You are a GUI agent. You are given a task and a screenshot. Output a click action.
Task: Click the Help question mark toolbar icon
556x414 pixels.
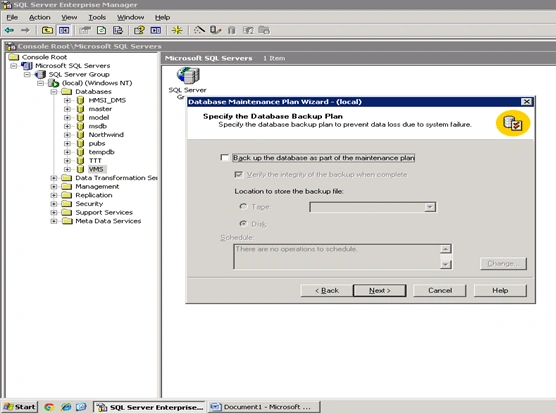coord(139,30)
